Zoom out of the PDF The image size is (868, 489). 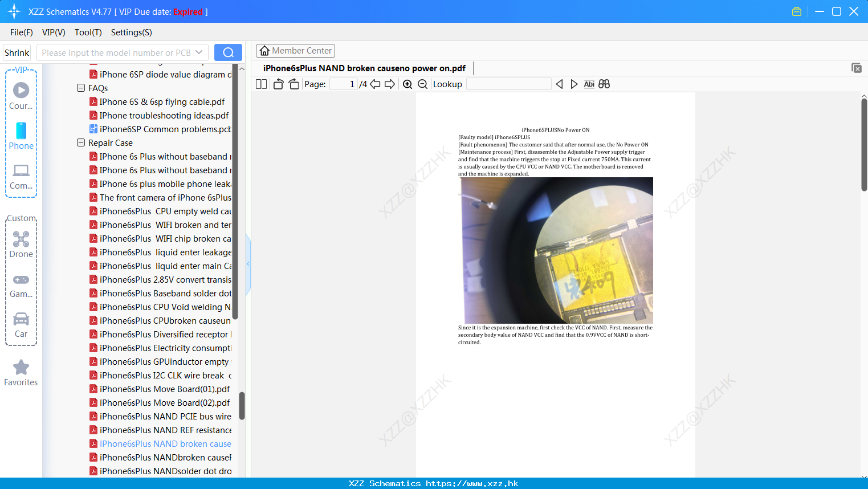tap(422, 84)
